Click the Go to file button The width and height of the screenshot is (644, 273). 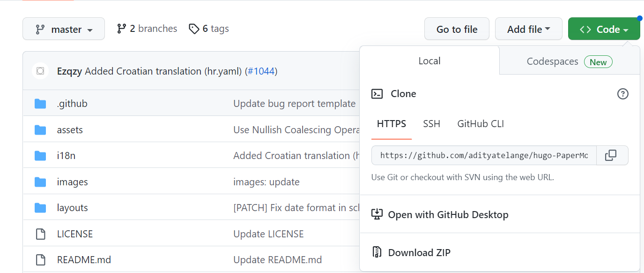[457, 29]
